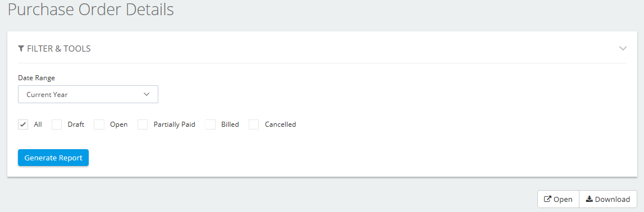The image size is (644, 212).
Task: Select the Billed checkbox
Action: pyautogui.click(x=211, y=125)
